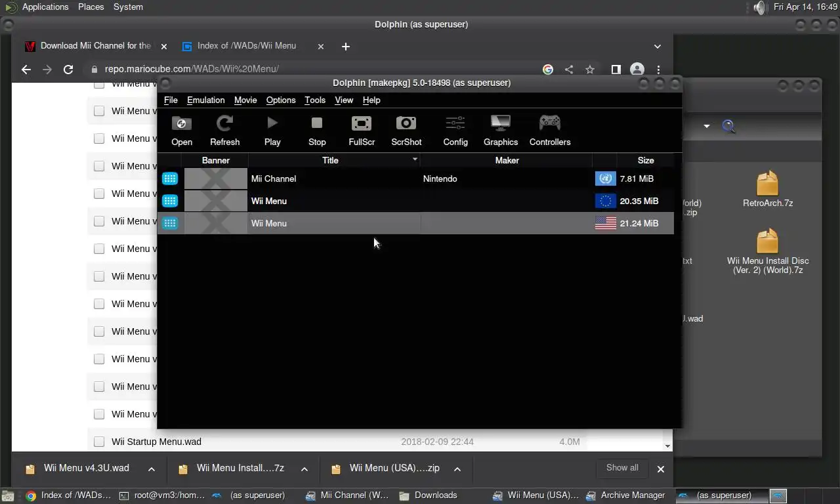Screen dimensions: 840x504
Task: Click the platform icon of the 21.24 MiB Wii Menu
Action: pyautogui.click(x=170, y=223)
